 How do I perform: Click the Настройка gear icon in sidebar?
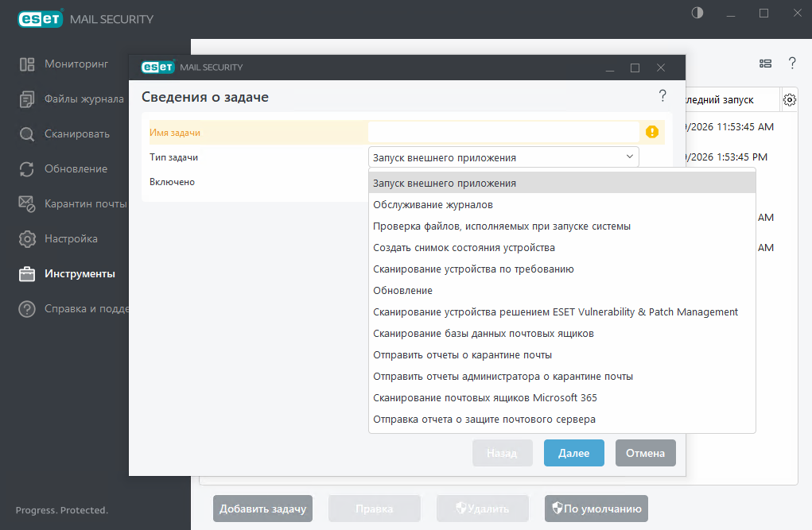tap(27, 239)
